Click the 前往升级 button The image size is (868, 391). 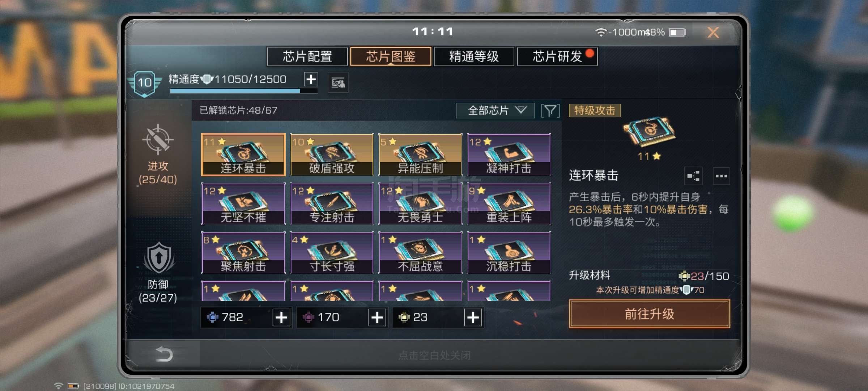pyautogui.click(x=649, y=314)
